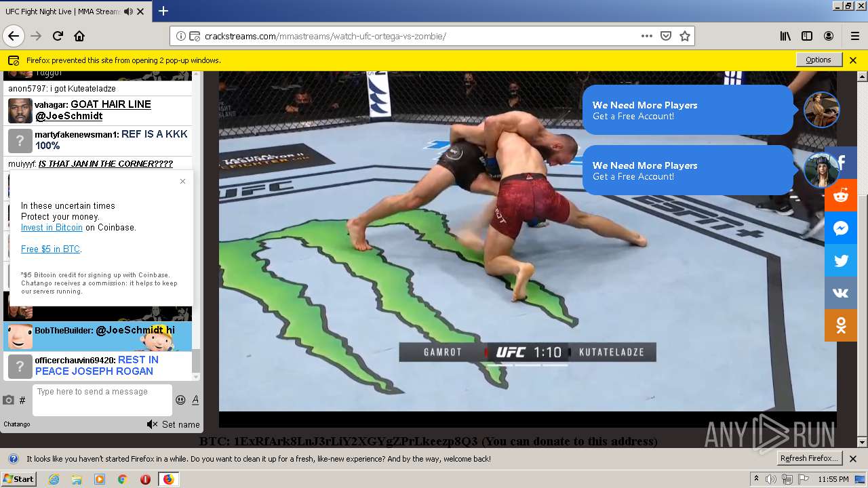Screen dimensions: 868x488
Task: Show hidden system tray icons
Action: coord(756,479)
